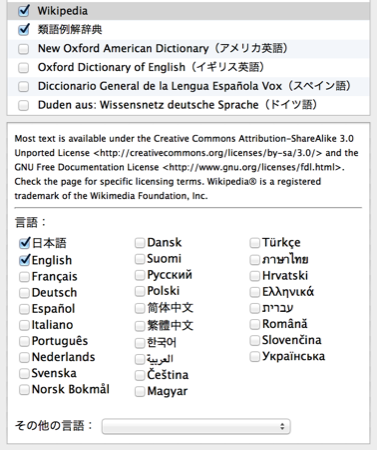This screenshot has width=377, height=450.
Task: Toggle the Slovenčina language checkbox
Action: pyautogui.click(x=255, y=340)
